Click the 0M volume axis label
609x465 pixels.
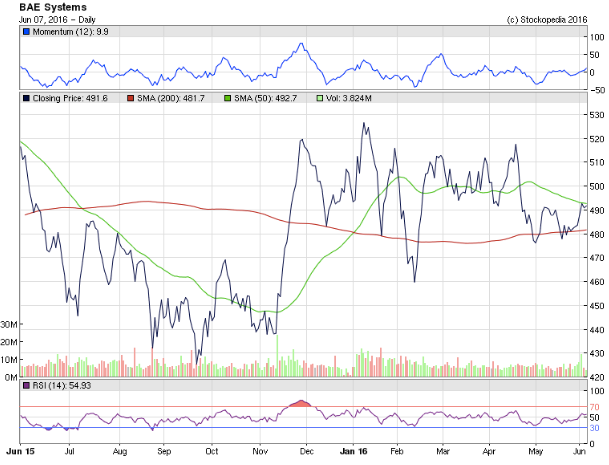(11, 377)
